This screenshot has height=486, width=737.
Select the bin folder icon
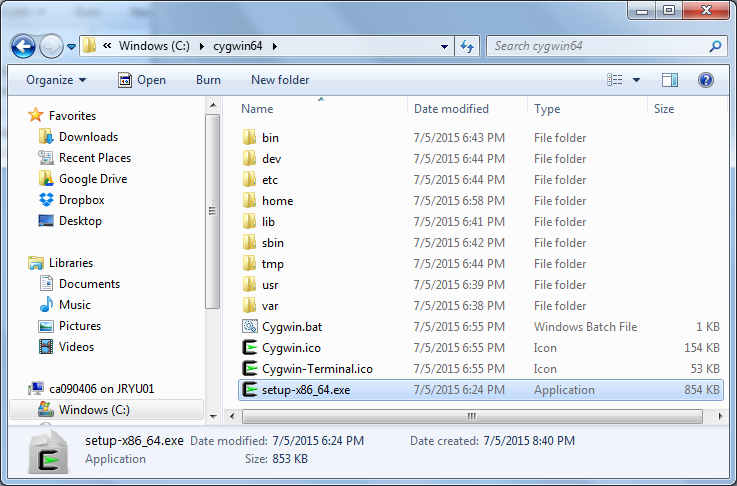tap(250, 137)
